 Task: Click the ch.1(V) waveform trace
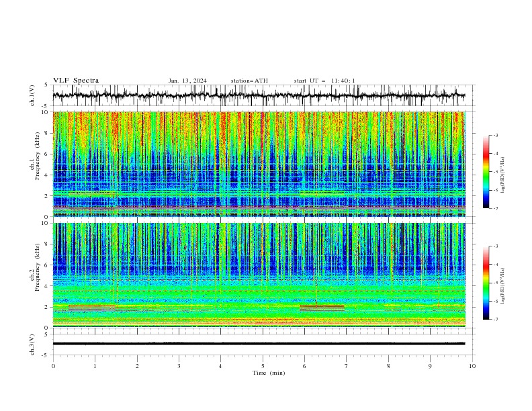coord(259,95)
